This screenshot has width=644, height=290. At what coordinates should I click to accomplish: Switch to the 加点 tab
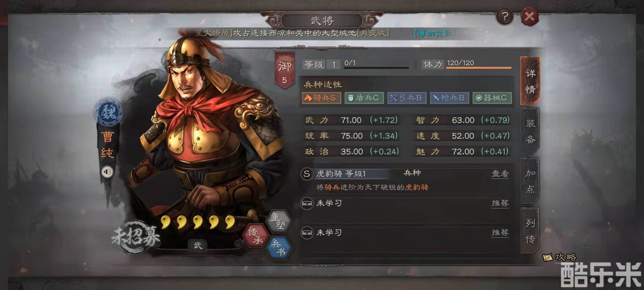coord(530,181)
